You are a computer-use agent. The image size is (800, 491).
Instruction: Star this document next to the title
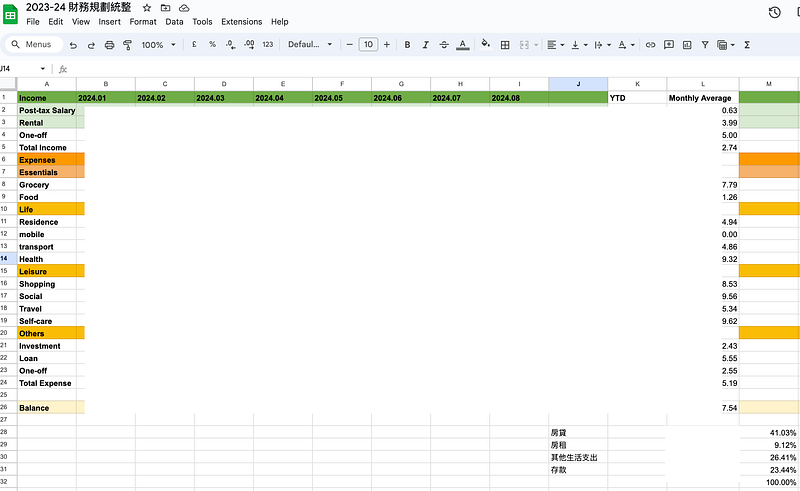(x=147, y=8)
